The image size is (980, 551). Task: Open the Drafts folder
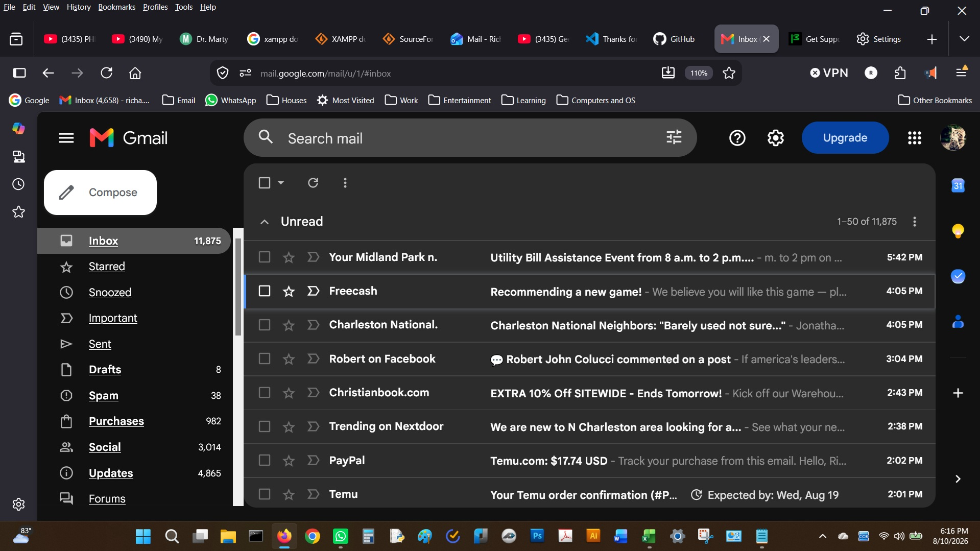105,370
